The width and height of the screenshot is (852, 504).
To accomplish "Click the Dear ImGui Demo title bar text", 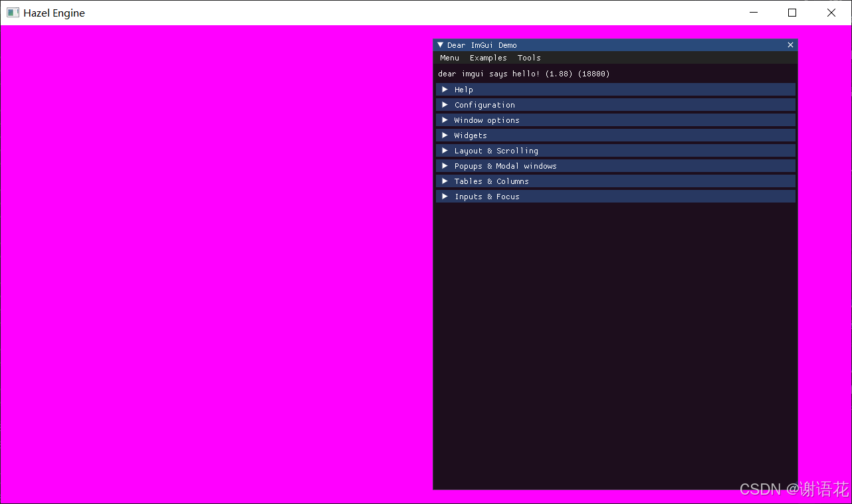I will (482, 45).
